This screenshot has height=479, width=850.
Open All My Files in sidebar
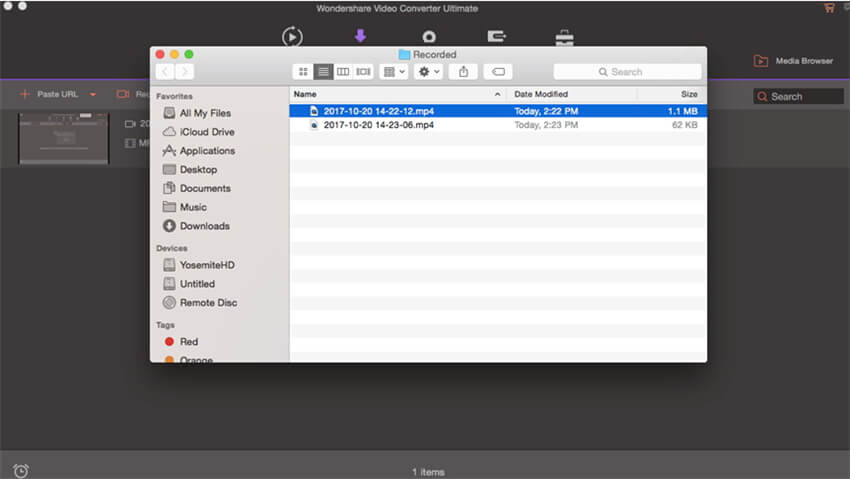pyautogui.click(x=197, y=113)
